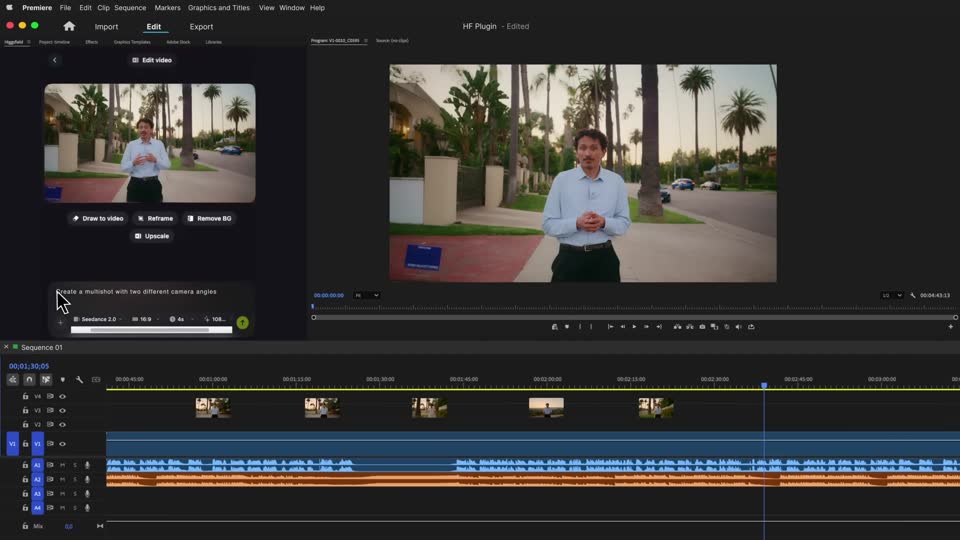Toggle V1 source patching button

click(x=12, y=444)
